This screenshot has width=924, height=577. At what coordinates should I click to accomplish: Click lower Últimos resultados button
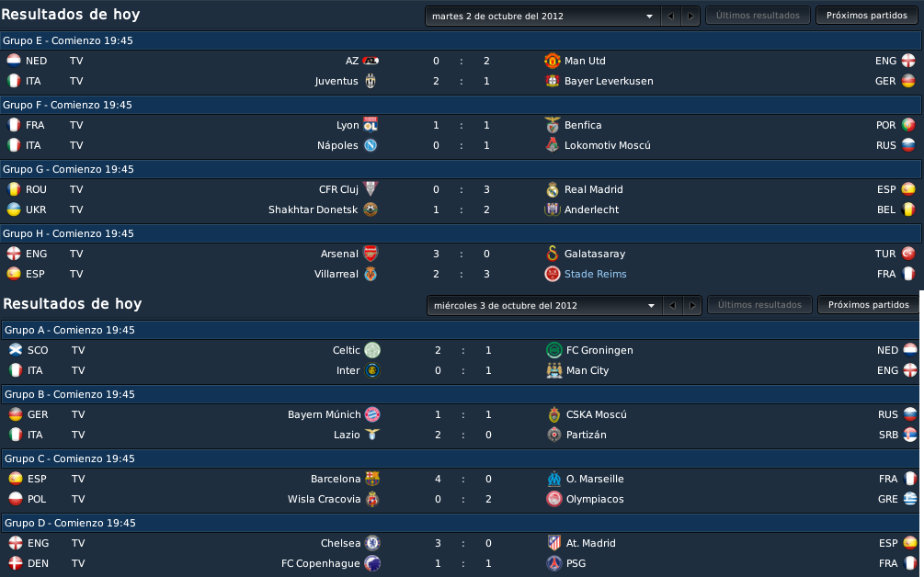(759, 304)
